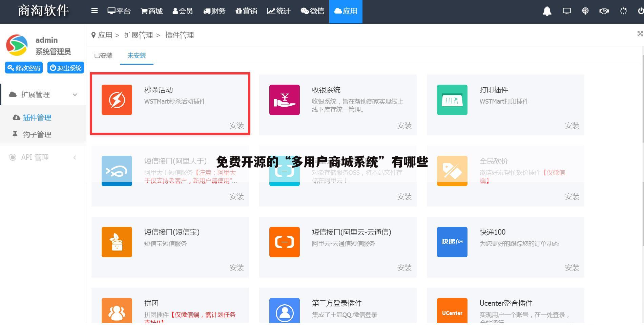Click the 打印插件 printer icon
Screen dimensions: 644x325
452,100
